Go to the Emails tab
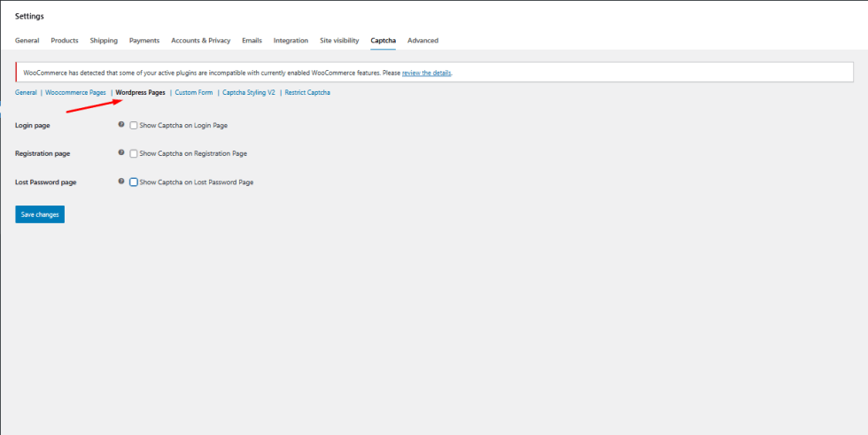This screenshot has width=868, height=435. pos(252,41)
